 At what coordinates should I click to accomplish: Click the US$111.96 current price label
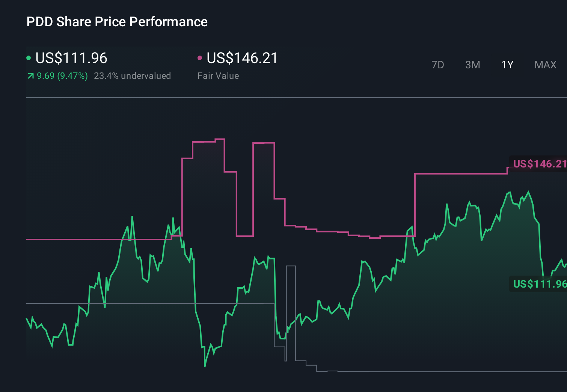tap(71, 58)
